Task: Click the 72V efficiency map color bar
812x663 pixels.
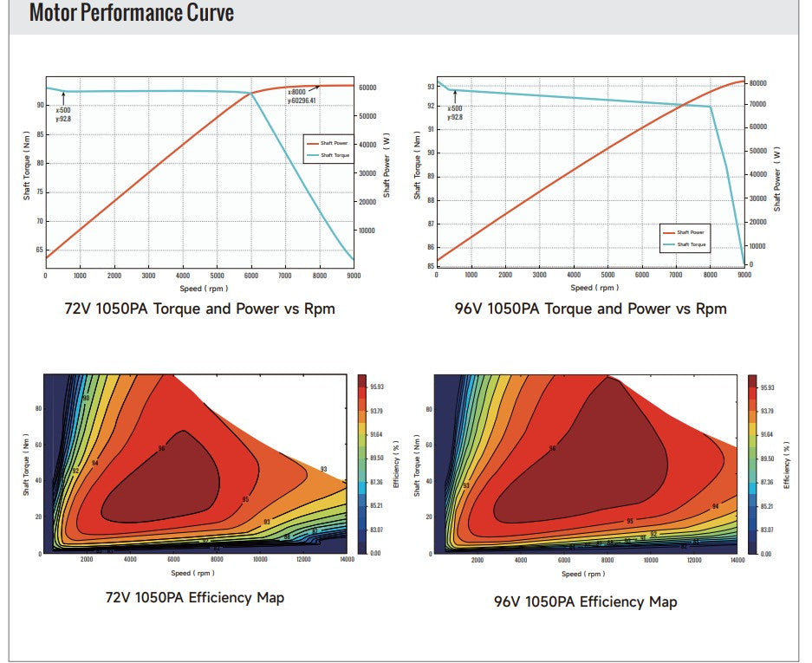Action: (362, 464)
